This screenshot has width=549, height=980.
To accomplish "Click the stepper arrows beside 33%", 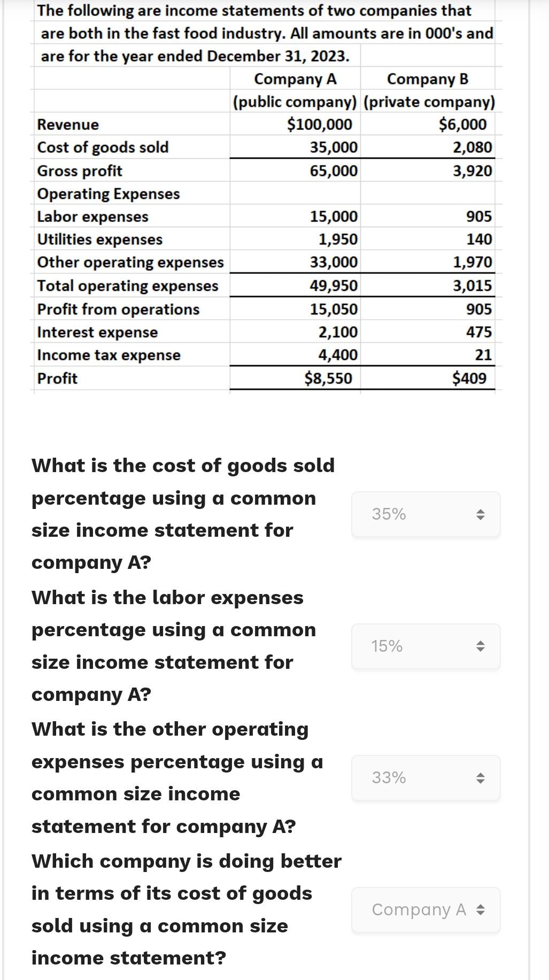I will point(481,778).
